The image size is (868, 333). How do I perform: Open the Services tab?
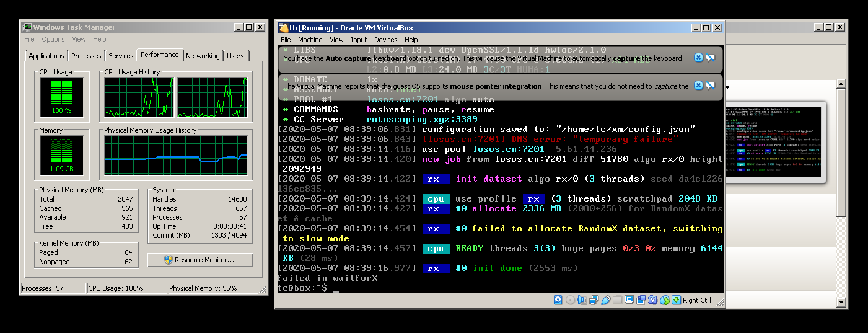(121, 56)
